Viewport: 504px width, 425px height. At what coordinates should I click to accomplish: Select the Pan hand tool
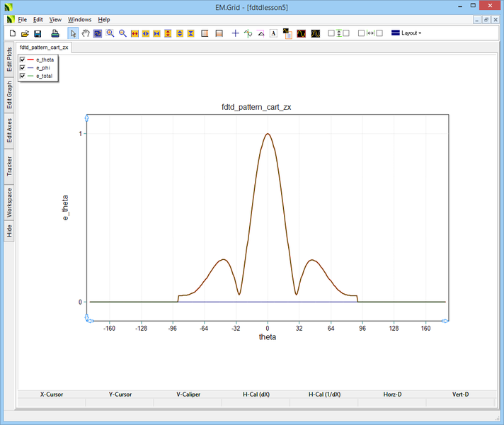[x=86, y=33]
